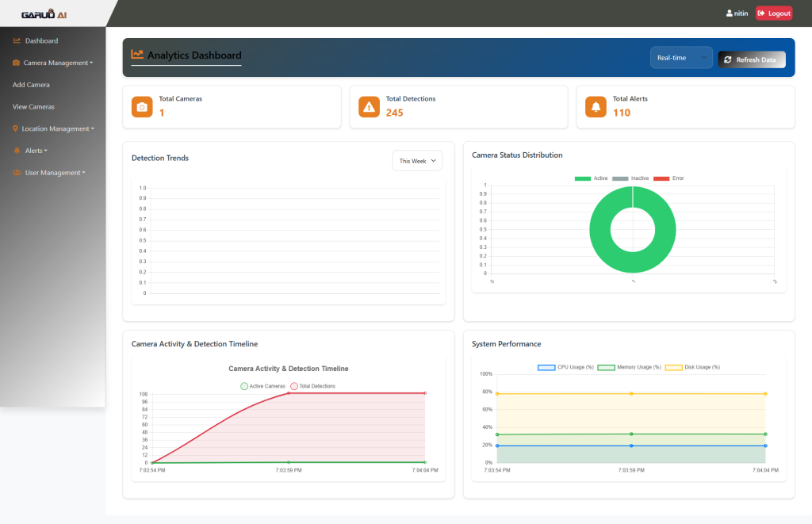Open Add Camera in the sidebar

click(32, 85)
